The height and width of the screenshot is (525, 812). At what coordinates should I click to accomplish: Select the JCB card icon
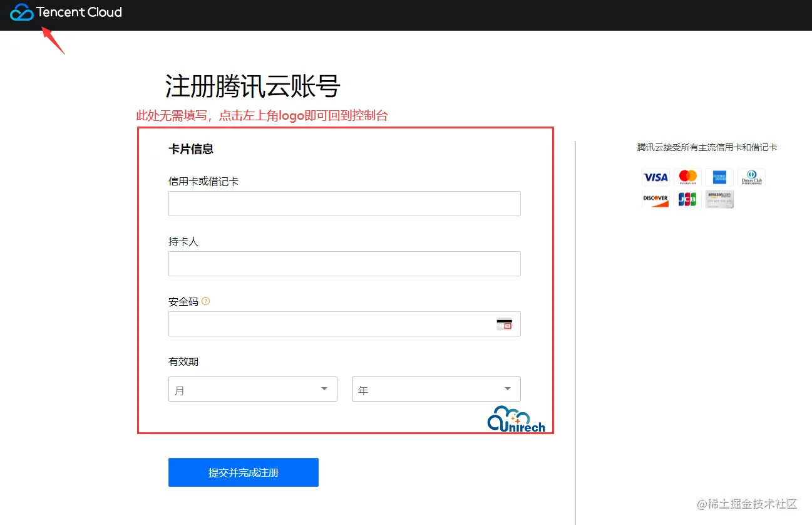coord(687,199)
